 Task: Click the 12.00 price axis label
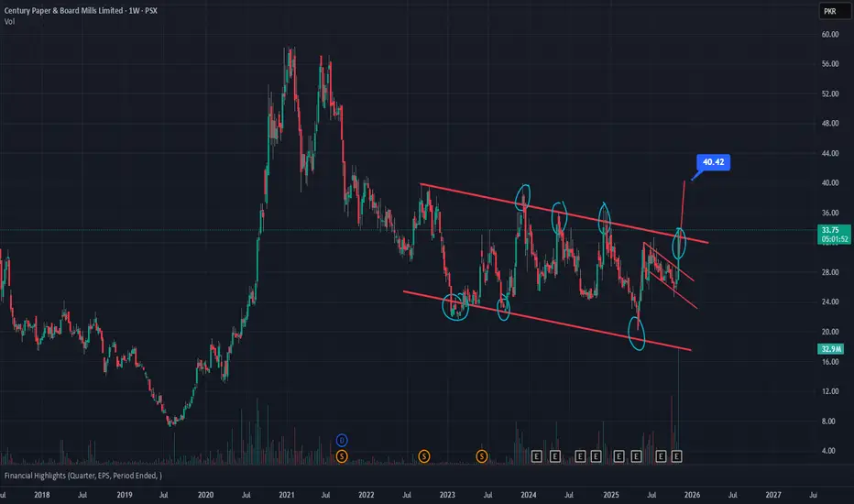click(830, 390)
